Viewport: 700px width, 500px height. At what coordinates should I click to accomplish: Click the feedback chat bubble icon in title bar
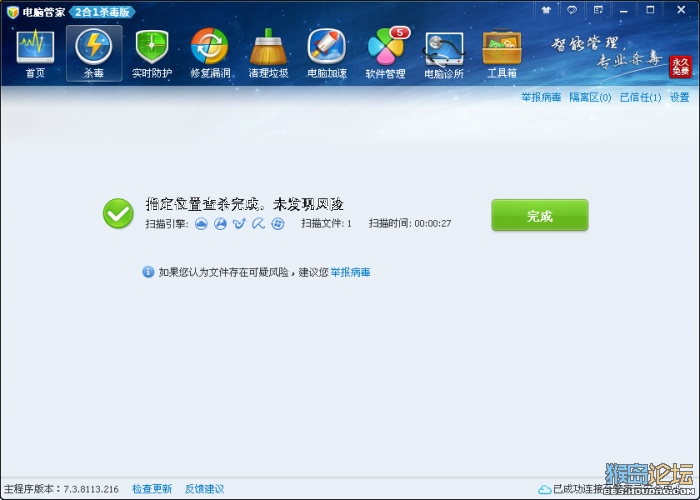click(x=572, y=10)
